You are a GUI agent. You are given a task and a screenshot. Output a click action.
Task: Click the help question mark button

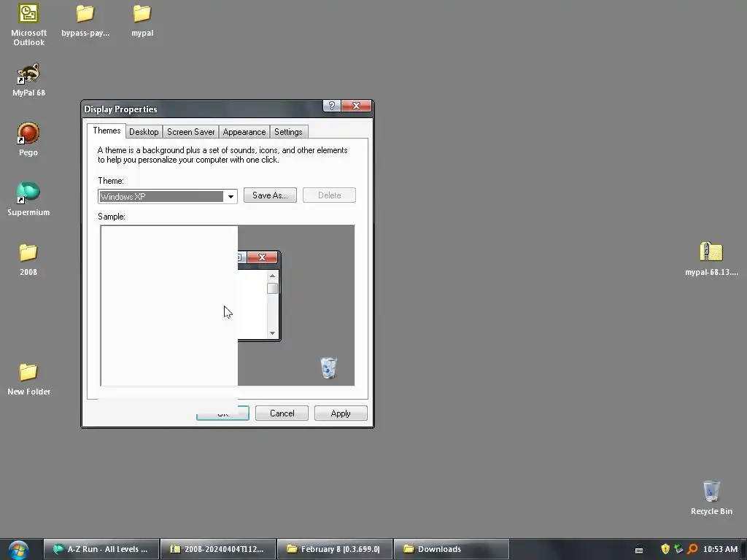[x=332, y=106]
